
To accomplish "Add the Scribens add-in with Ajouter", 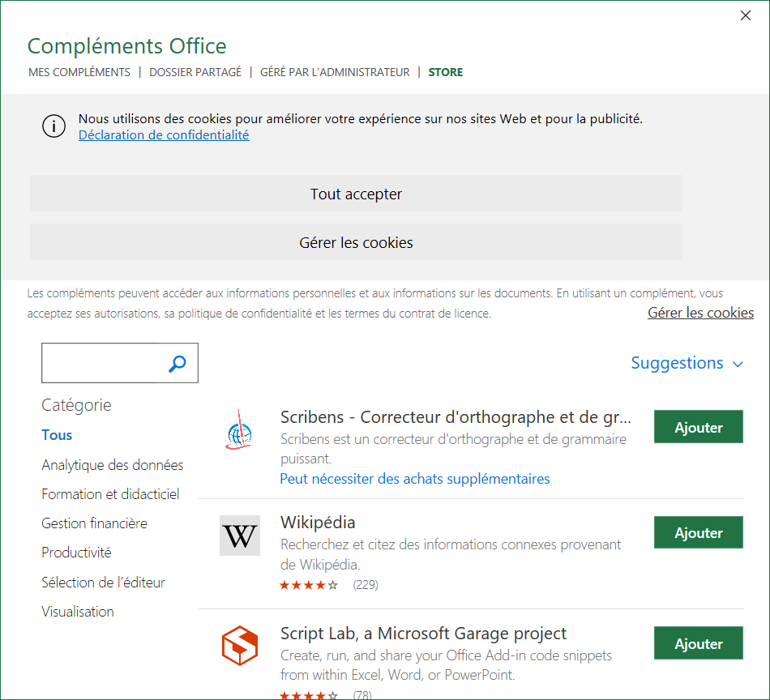I will (698, 427).
